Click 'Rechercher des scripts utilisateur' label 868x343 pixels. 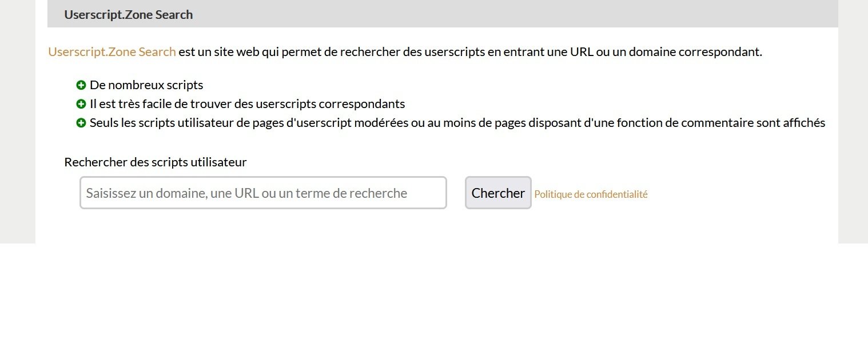click(156, 162)
